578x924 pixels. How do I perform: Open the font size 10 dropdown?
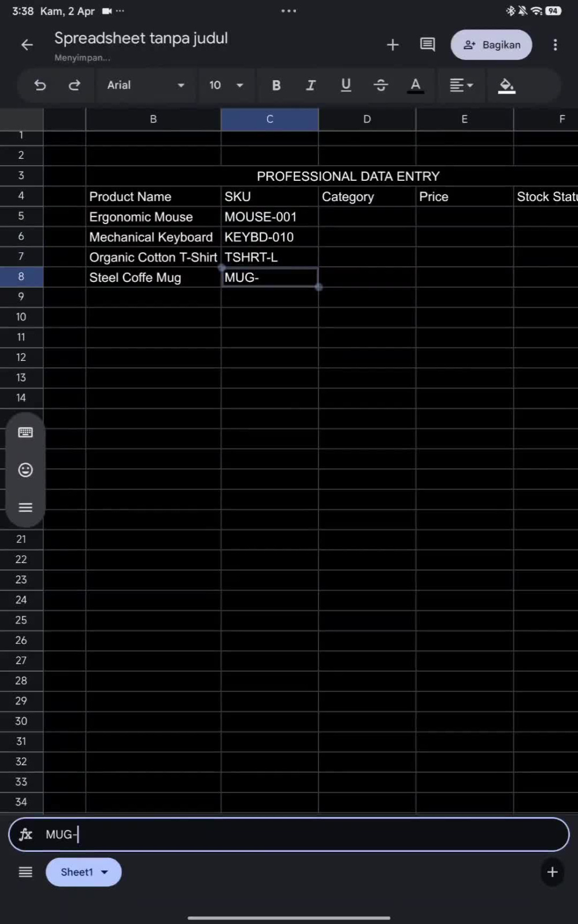coord(226,85)
